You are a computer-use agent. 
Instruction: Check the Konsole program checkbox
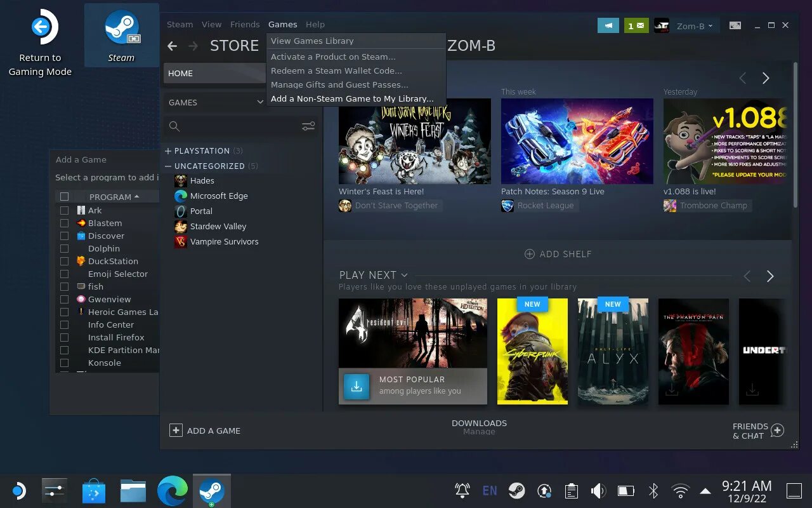[x=64, y=363]
